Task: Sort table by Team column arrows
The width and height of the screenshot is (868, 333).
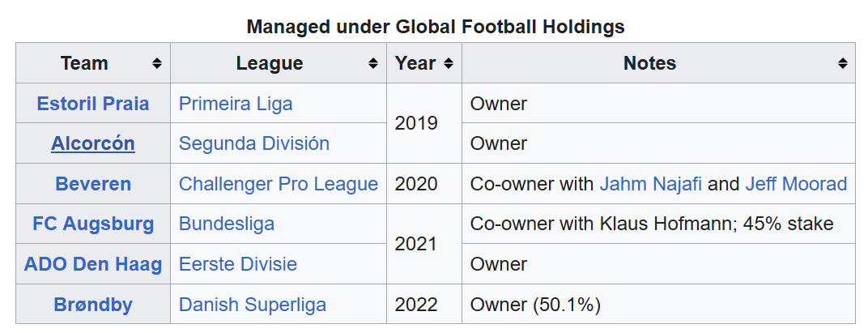Action: 157,63
